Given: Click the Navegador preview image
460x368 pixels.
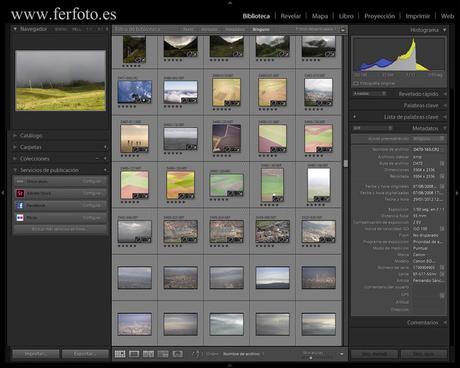Looking at the screenshot, I should tap(61, 81).
